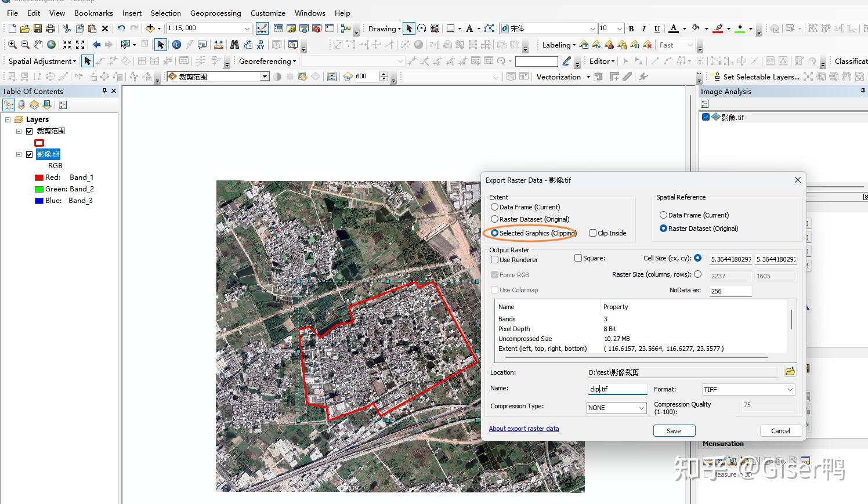Click the Save button in export dialog
Viewport: 868px width, 504px height.
tap(674, 431)
